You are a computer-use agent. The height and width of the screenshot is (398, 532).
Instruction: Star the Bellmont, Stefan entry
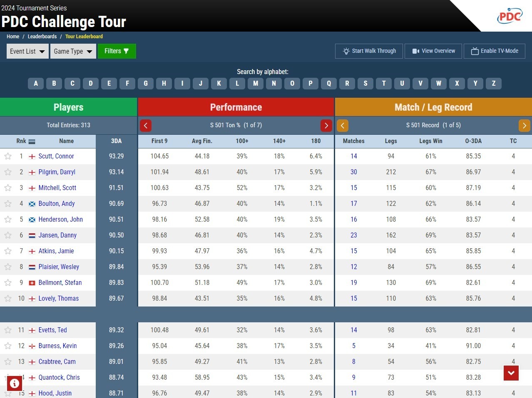click(x=8, y=283)
